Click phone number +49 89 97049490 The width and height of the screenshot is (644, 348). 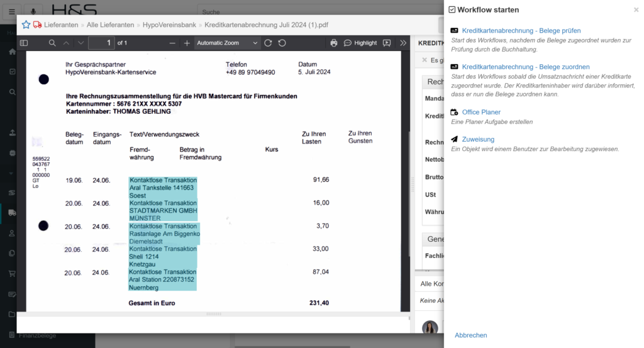250,72
